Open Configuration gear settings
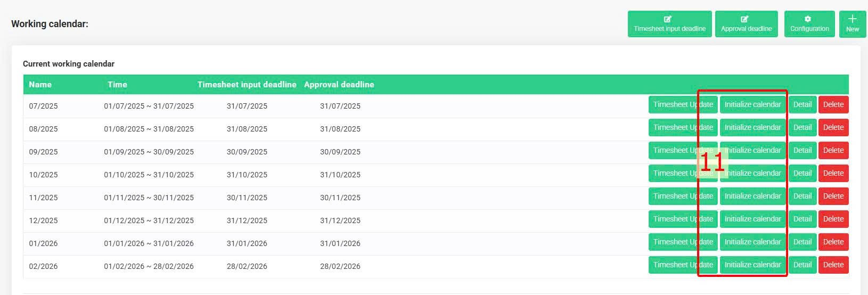This screenshot has height=295, width=868. tap(809, 24)
